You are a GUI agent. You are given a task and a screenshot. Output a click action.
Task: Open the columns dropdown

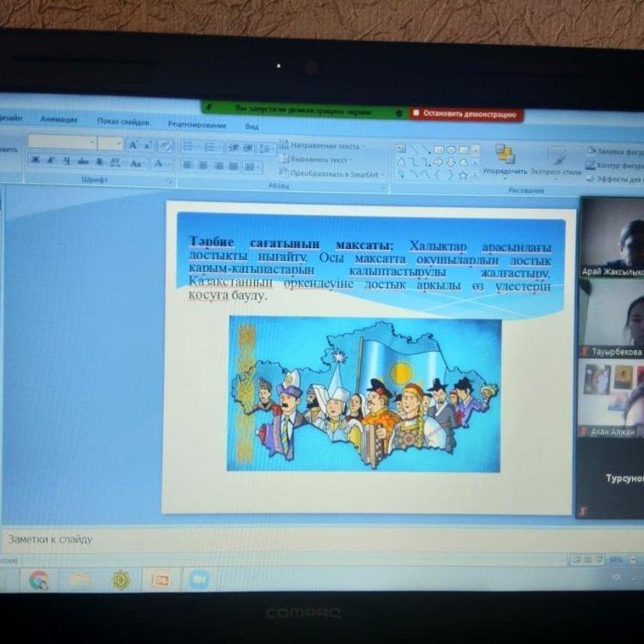pos(252,167)
